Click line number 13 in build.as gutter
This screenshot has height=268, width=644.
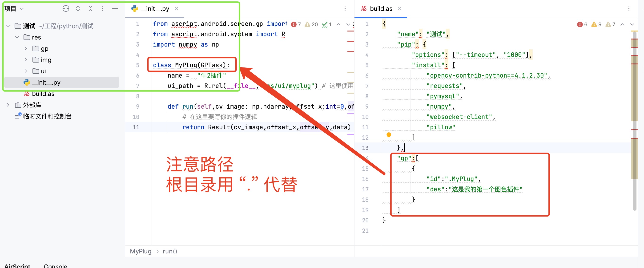click(365, 148)
